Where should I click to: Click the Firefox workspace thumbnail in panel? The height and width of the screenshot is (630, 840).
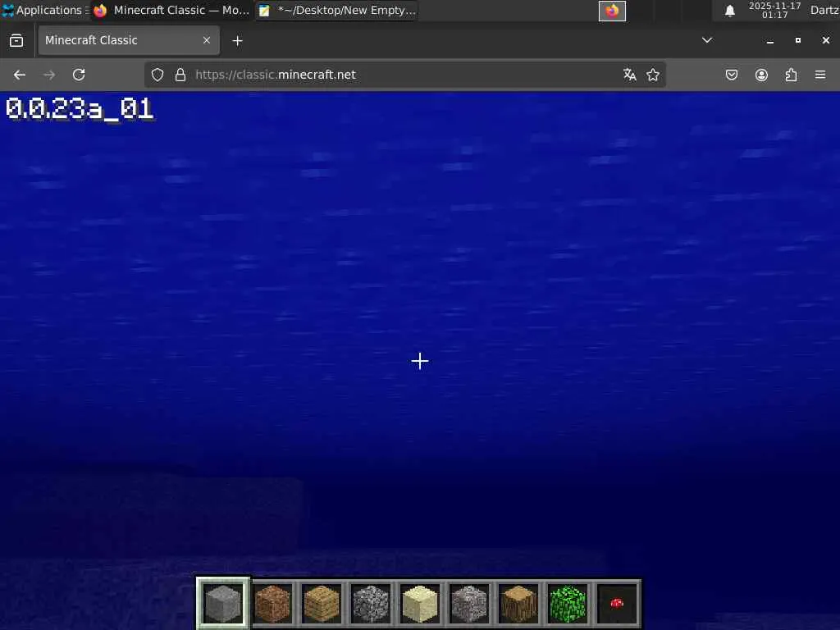point(612,11)
